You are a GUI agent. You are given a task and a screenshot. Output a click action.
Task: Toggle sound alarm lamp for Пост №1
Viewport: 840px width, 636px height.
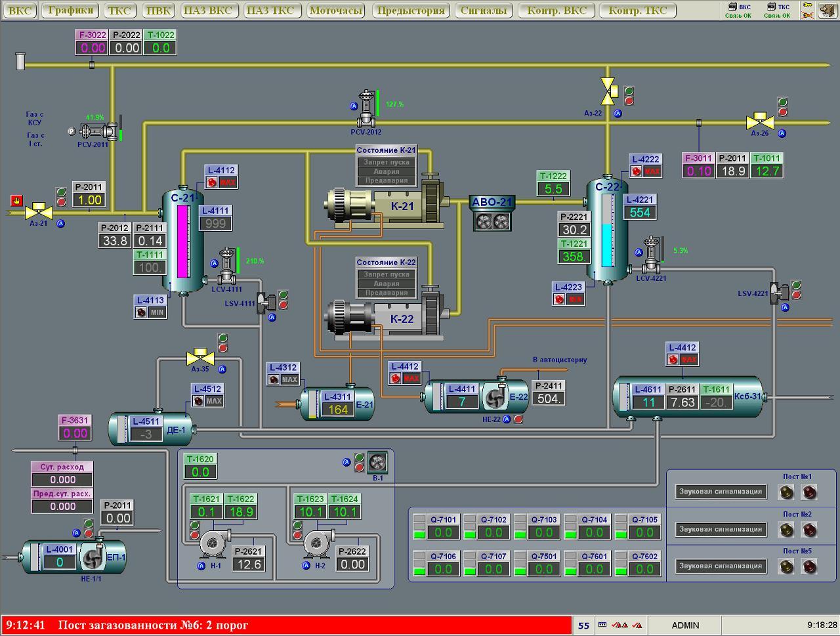point(786,492)
